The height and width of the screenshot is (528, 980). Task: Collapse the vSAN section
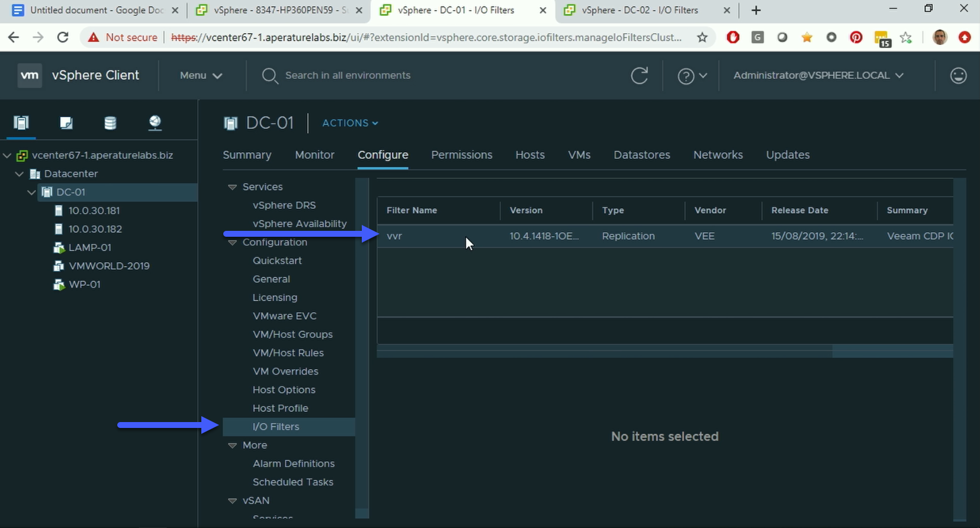pyautogui.click(x=232, y=501)
